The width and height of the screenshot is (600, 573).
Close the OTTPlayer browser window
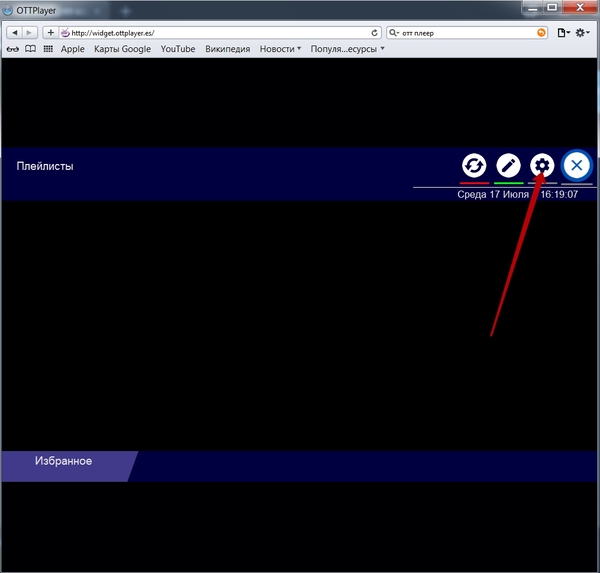tap(580, 8)
